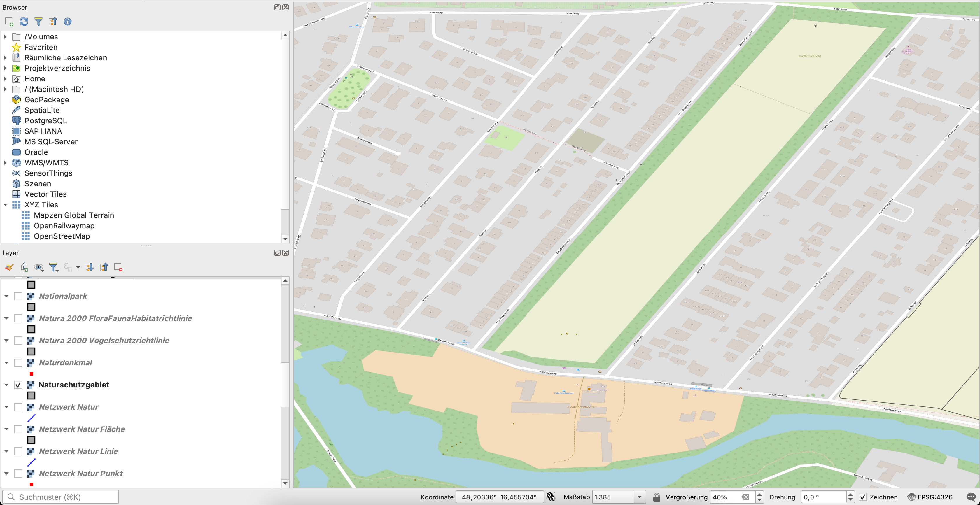980x505 pixels.
Task: Collapse the XYZ Tiles tree node
Action: [5, 205]
